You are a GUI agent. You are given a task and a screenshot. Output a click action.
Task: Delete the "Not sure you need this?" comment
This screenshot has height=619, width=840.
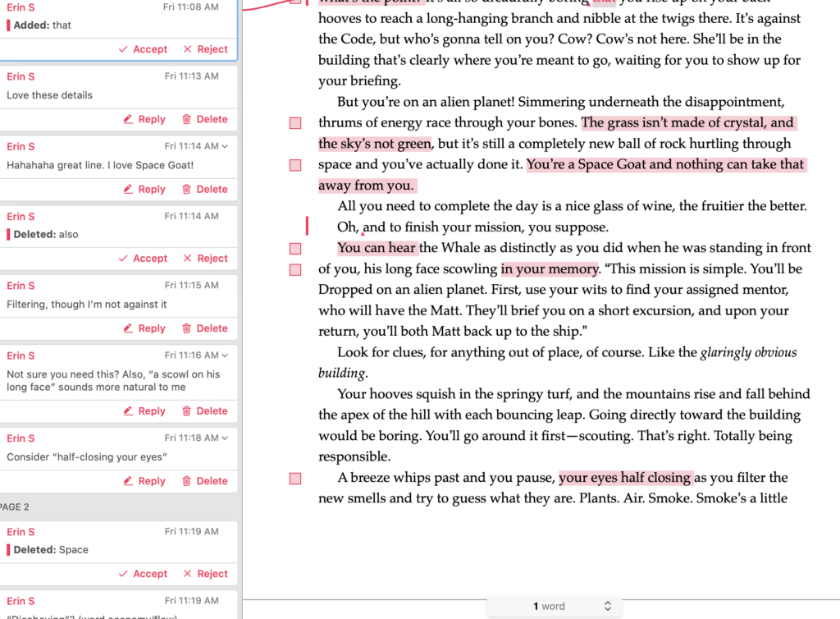[x=204, y=411]
